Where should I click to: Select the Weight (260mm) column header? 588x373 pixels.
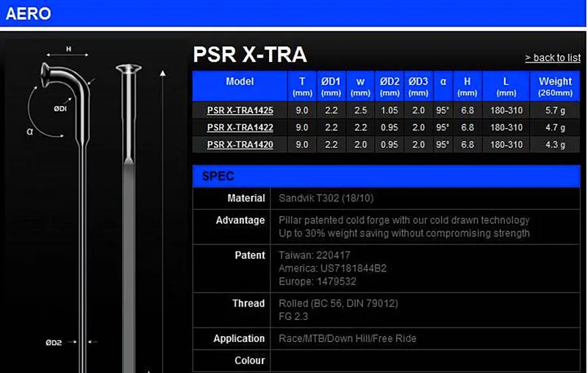pos(555,86)
